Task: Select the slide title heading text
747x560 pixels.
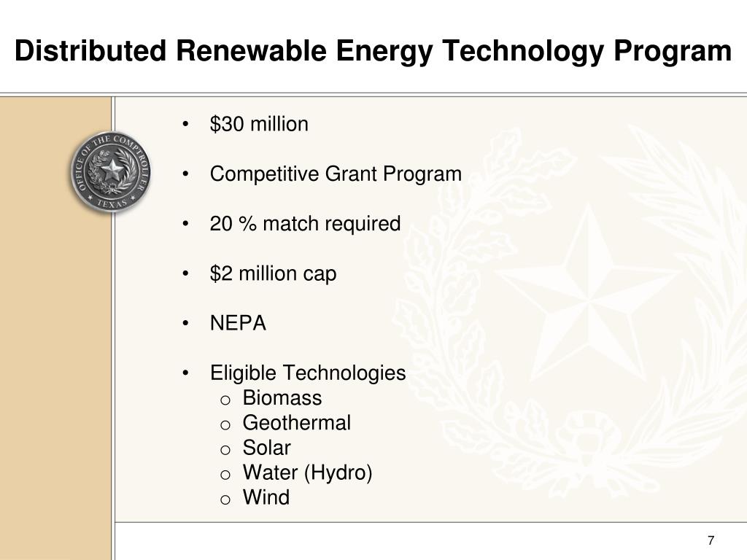Action: point(373,52)
